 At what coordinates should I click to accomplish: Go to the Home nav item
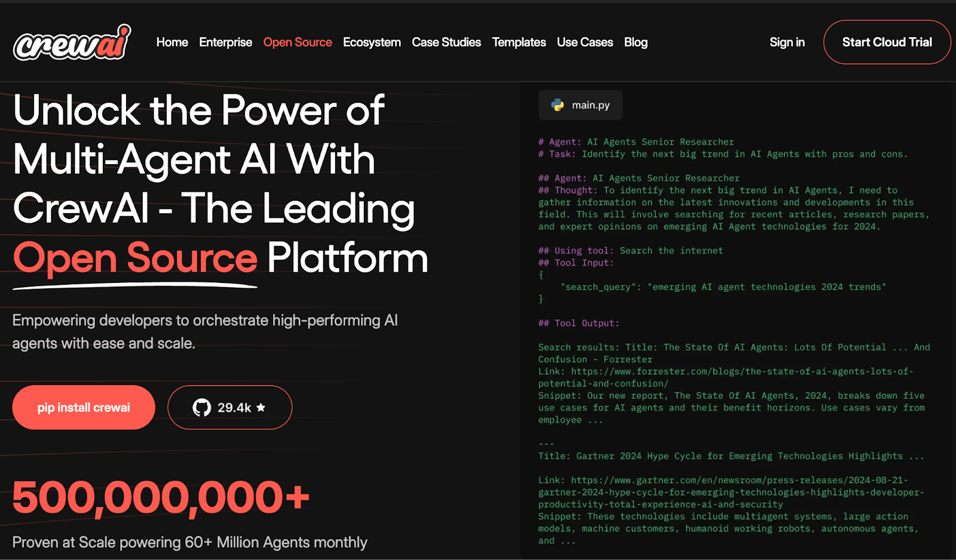(172, 42)
